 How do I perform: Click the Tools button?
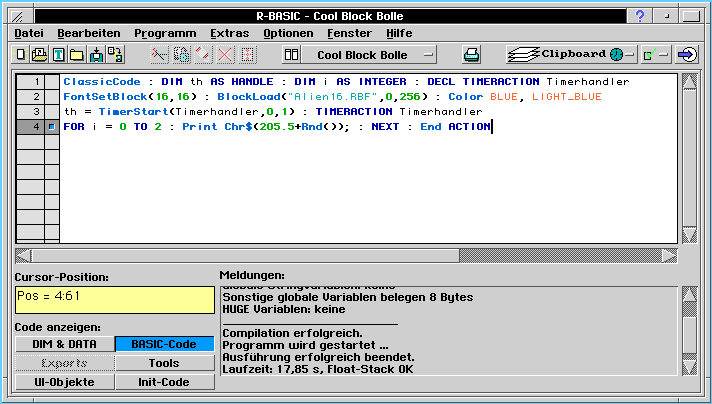pos(164,363)
